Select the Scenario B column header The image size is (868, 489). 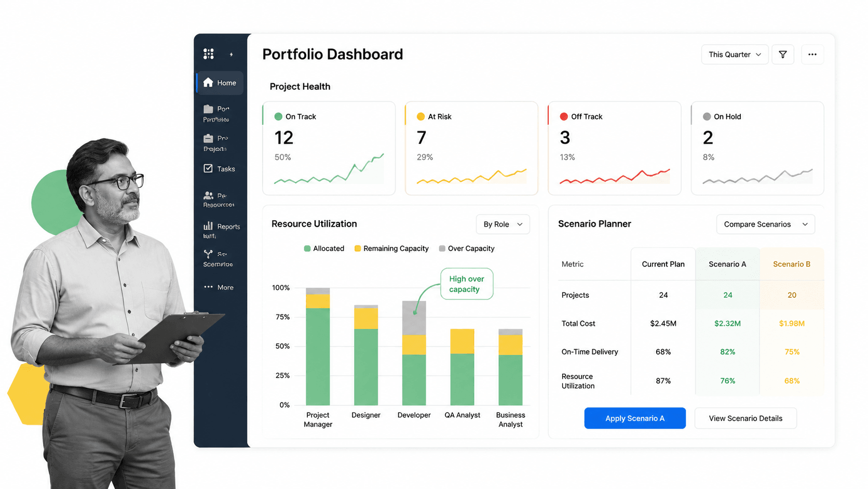click(x=792, y=264)
